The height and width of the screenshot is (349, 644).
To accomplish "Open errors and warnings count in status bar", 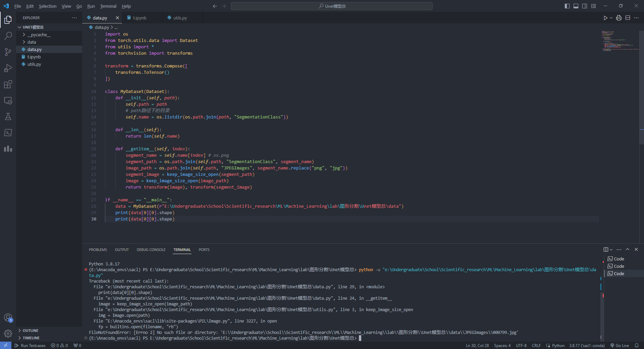I will (x=59, y=345).
